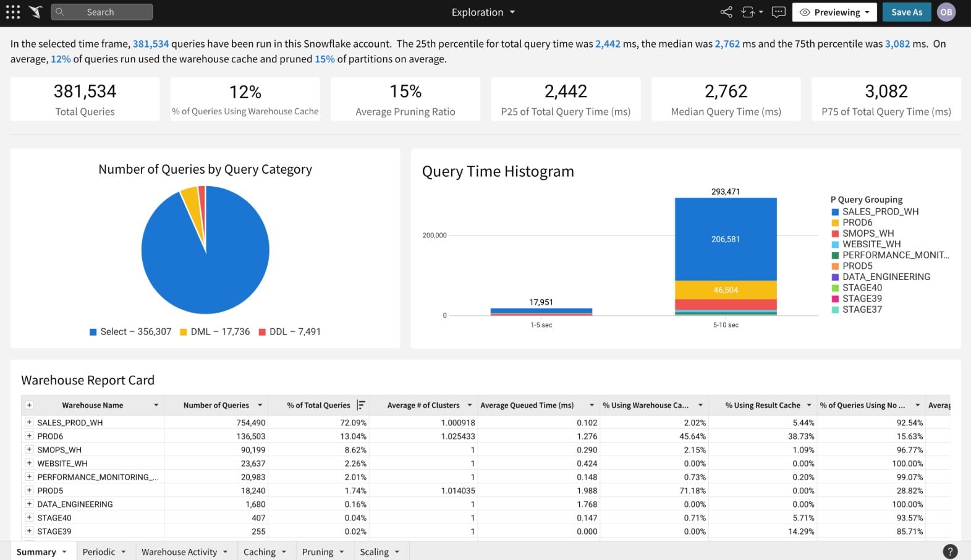
Task: Expand all rows via header plus
Action: 28,405
